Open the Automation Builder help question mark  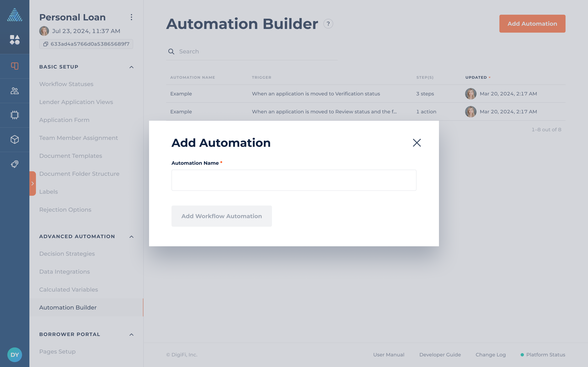coord(328,23)
